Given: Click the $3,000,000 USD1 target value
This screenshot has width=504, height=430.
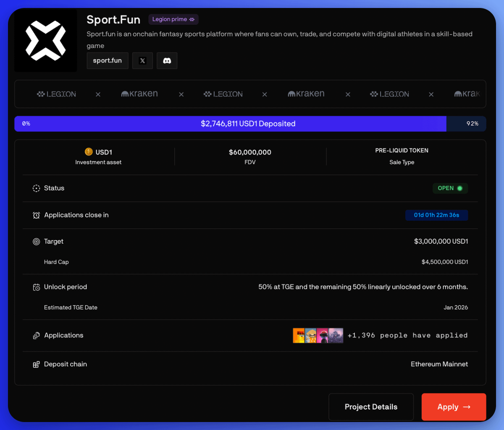Looking at the screenshot, I should click(441, 242).
